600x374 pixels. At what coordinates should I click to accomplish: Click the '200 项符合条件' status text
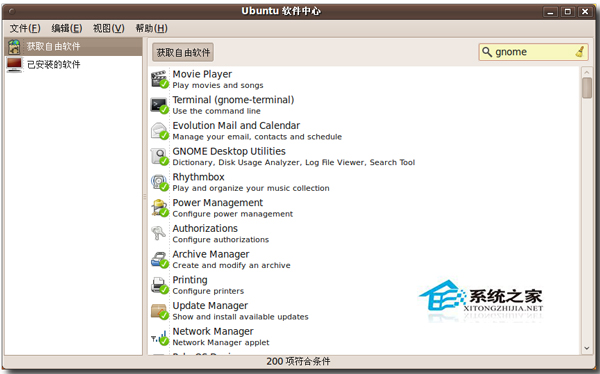(x=298, y=361)
